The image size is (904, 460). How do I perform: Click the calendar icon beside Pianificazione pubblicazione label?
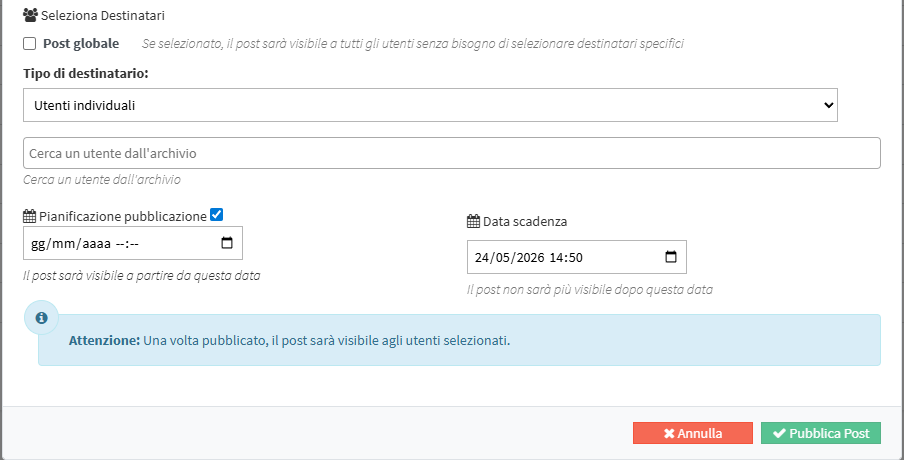click(29, 216)
